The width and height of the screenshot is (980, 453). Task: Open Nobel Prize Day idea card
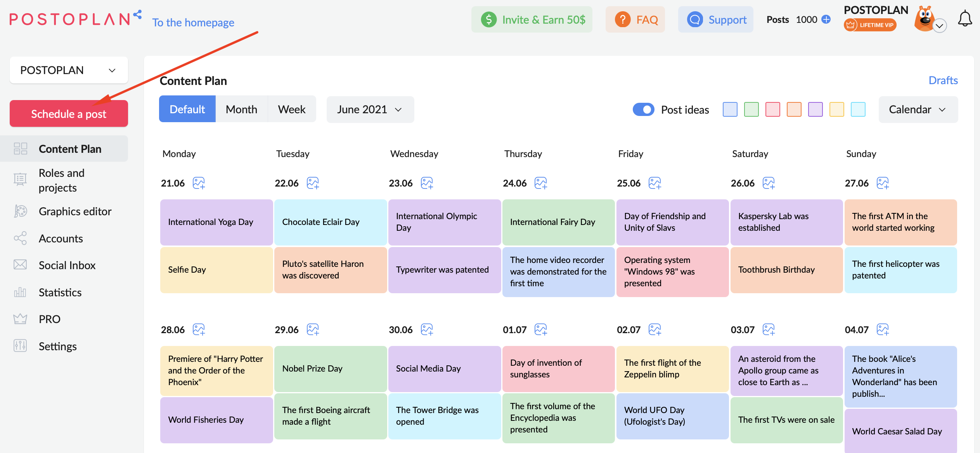331,369
